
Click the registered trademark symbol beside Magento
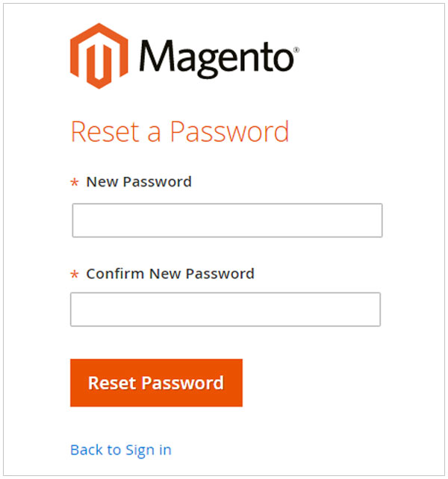tap(296, 51)
